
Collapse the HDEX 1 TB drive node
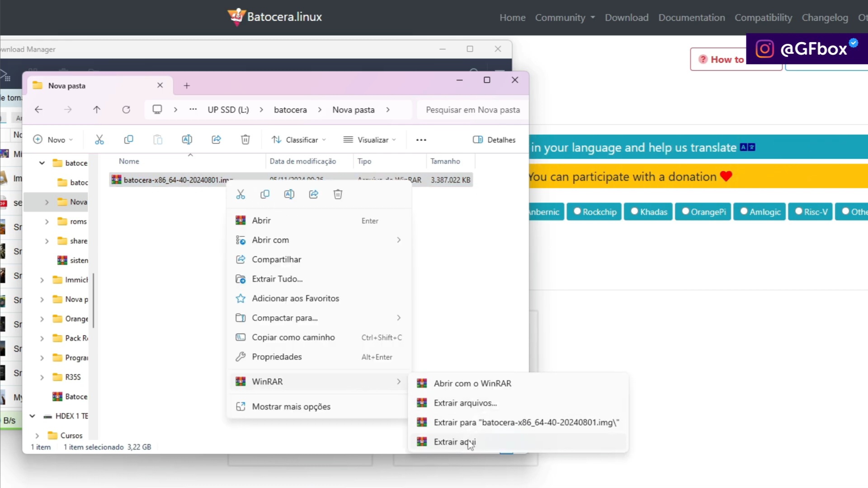[x=32, y=416]
